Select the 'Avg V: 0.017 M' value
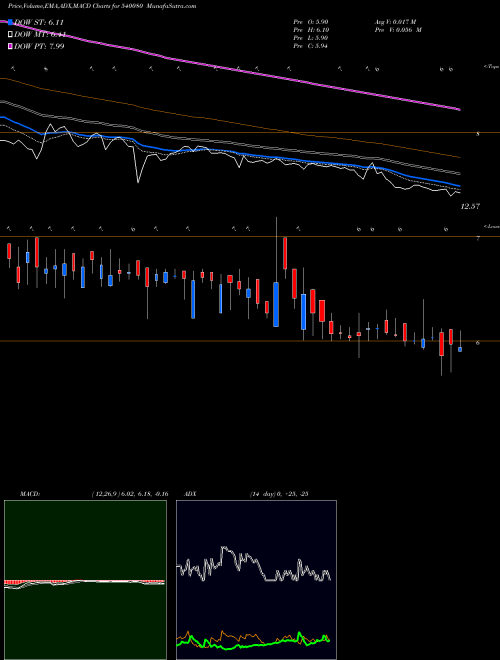This screenshot has width=500, height=660. point(398,22)
